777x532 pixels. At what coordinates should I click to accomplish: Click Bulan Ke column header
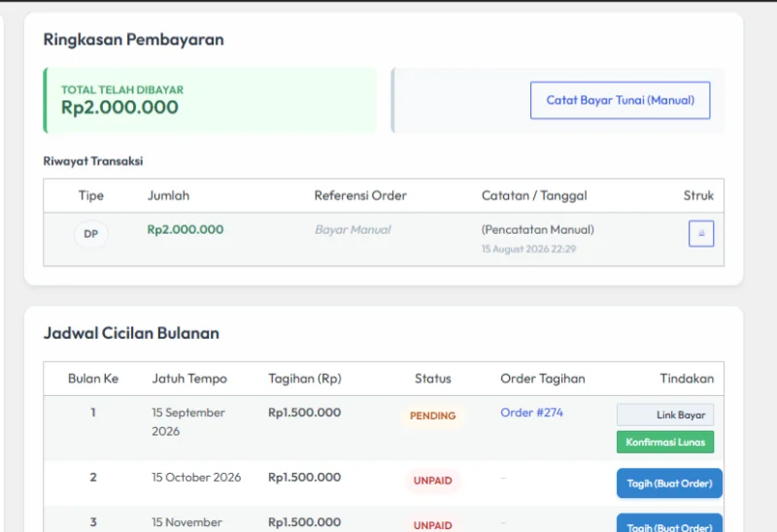93,379
